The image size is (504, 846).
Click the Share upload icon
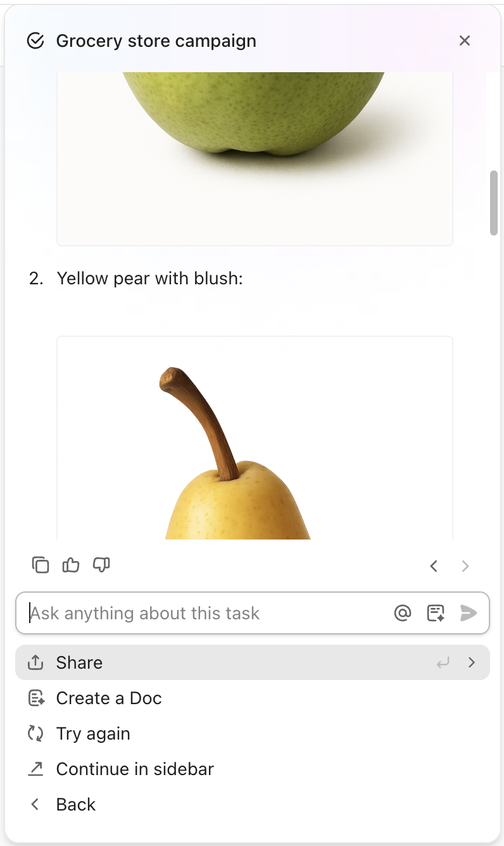pos(35,662)
